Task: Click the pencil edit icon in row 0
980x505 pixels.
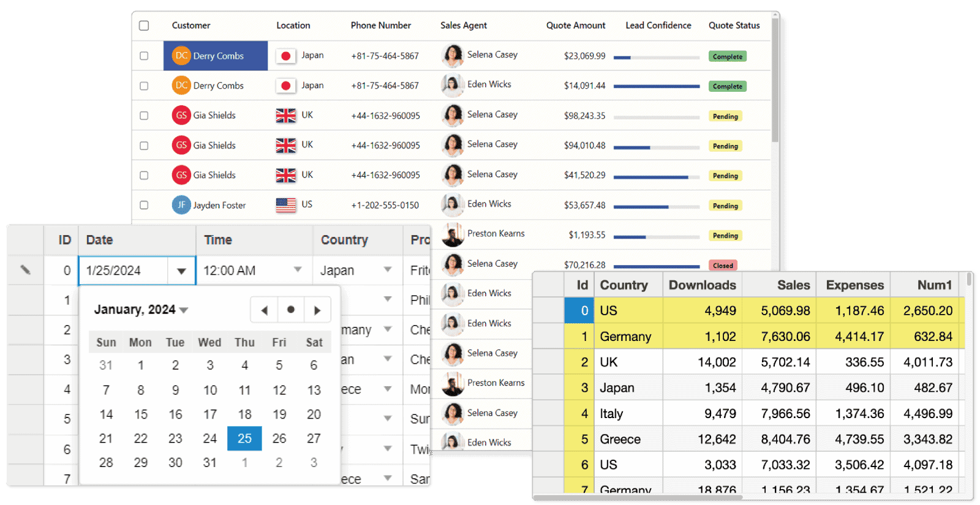Action: coord(25,270)
